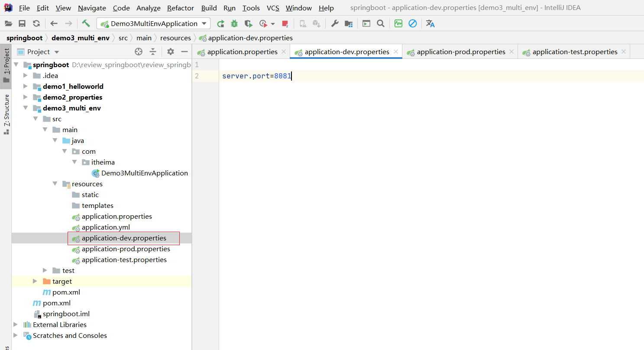Expand the demo1_helloworld module node
Image resolution: width=644 pixels, height=350 pixels.
pos(26,86)
